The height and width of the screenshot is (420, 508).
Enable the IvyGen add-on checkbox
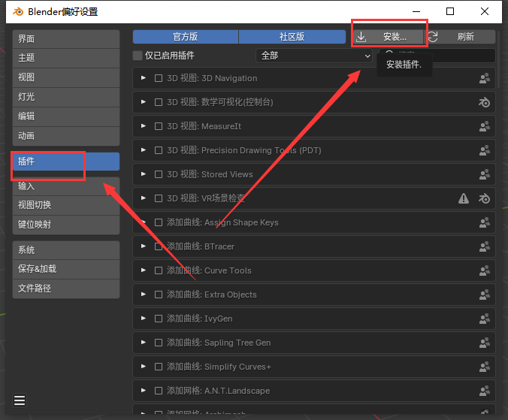pyautogui.click(x=159, y=319)
